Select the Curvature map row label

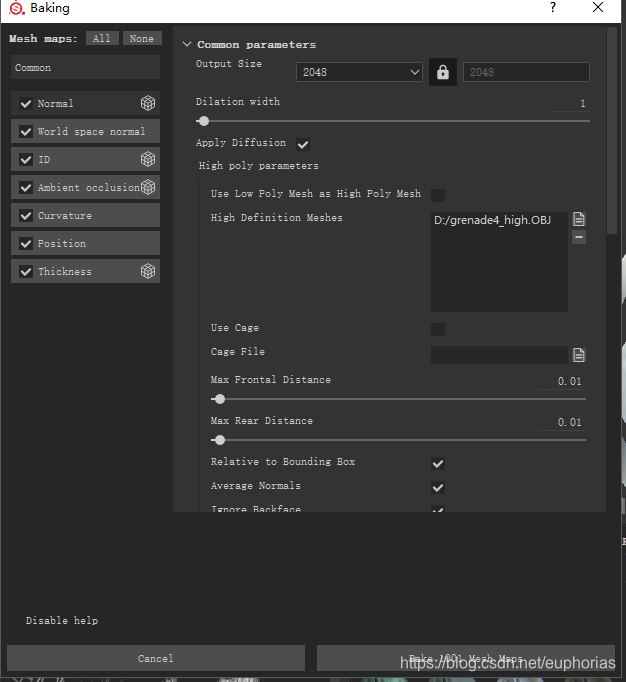coord(65,216)
